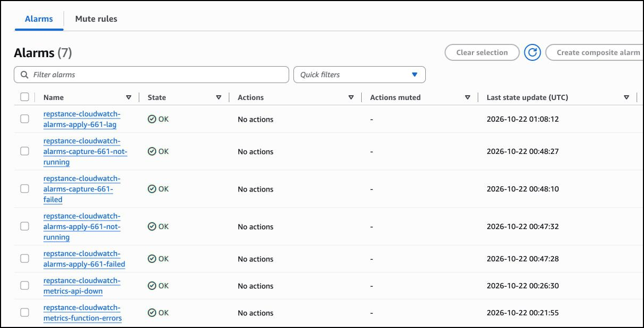Screen dimensions: 644x328
Task: Click the Last state update sort arrow
Action: pyautogui.click(x=627, y=97)
